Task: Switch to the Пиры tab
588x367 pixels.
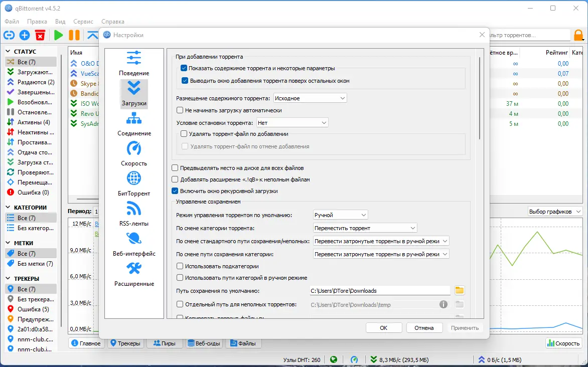Action: click(164, 343)
